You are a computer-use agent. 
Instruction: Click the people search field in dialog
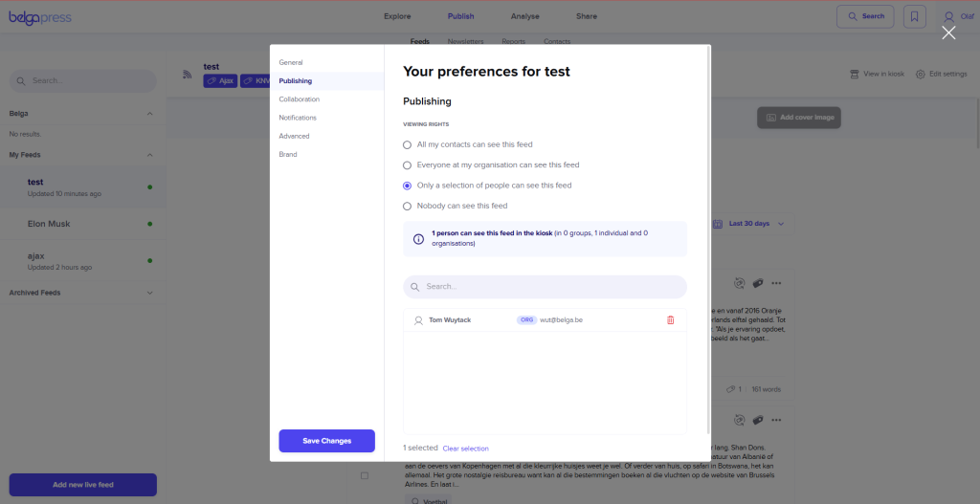click(546, 287)
